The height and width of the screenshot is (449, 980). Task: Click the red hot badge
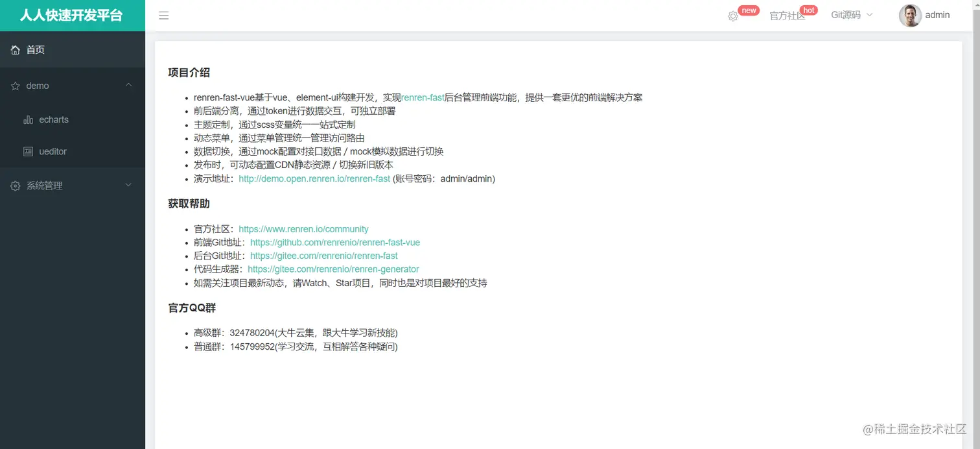(809, 10)
